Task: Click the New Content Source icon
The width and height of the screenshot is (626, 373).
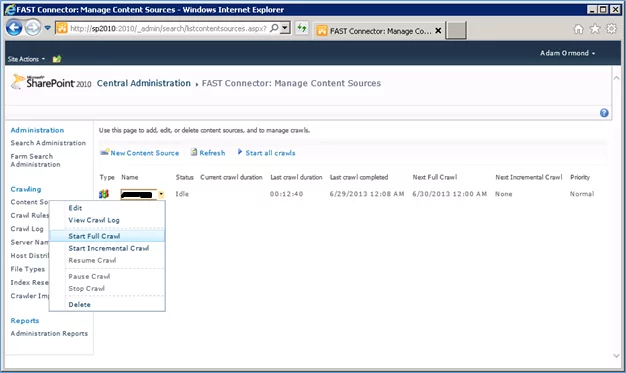Action: (105, 152)
